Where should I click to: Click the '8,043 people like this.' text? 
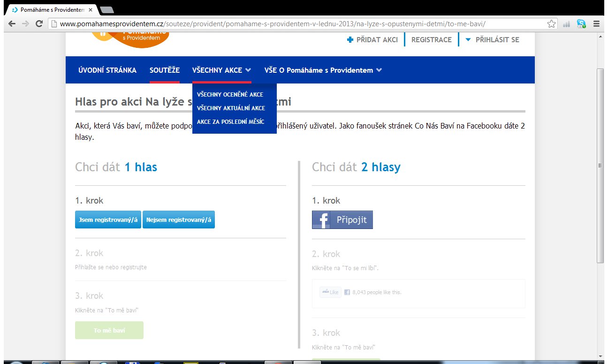(x=377, y=292)
